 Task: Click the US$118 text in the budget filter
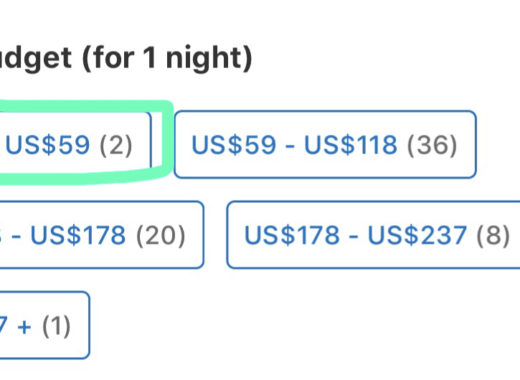pos(350,145)
